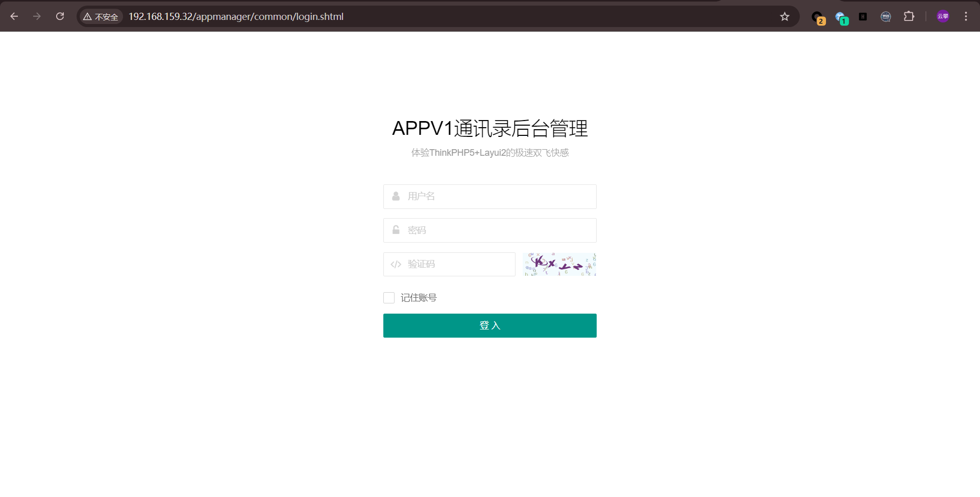
Task: Open the Web globe extension icon
Action: click(886, 16)
